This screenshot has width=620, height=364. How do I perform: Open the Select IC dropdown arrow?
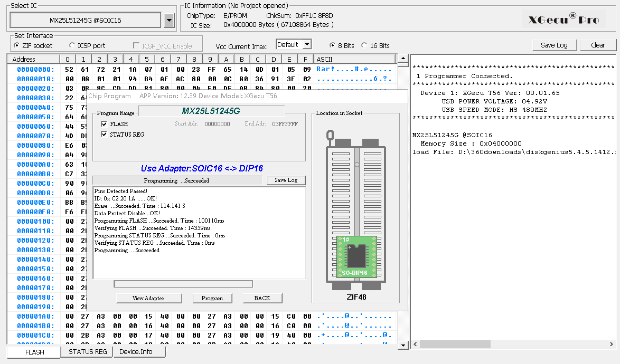tap(169, 21)
